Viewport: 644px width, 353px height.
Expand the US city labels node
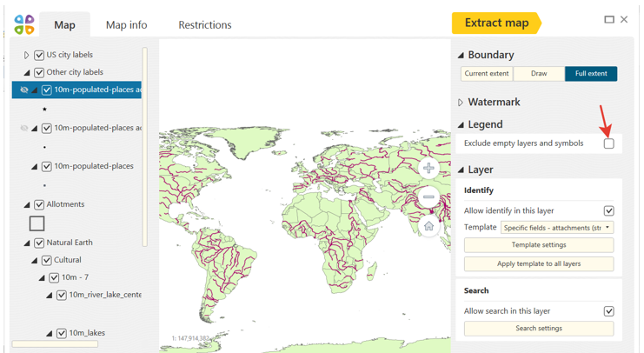[26, 55]
